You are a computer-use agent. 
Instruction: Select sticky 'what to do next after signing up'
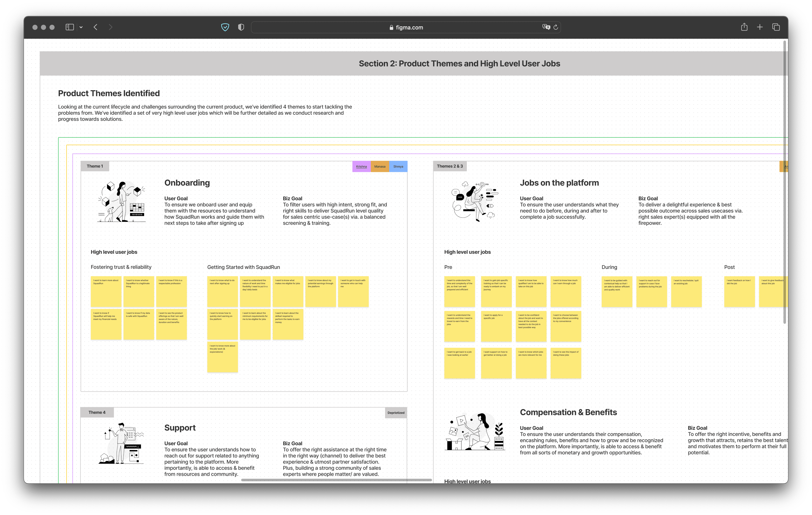pyautogui.click(x=222, y=292)
